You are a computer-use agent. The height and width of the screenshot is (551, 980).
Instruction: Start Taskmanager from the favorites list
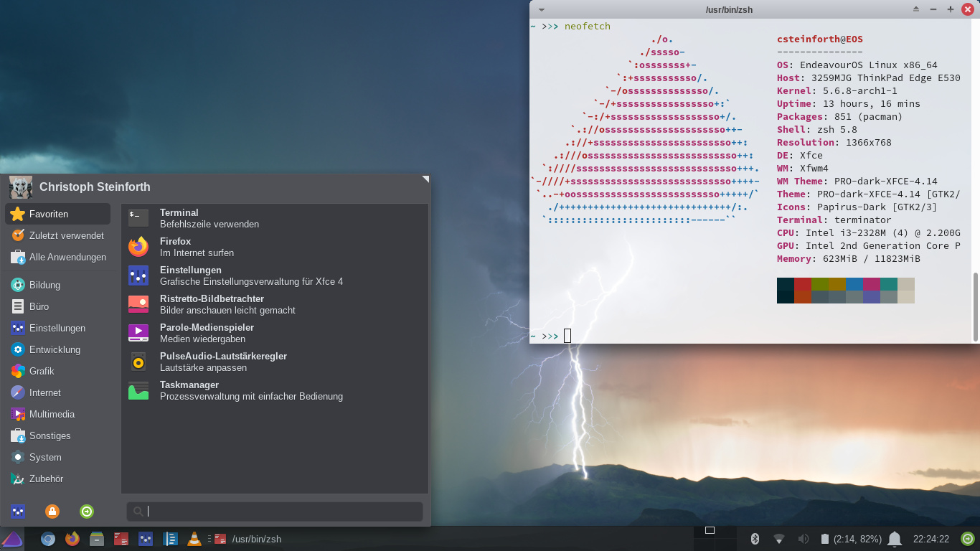tap(275, 390)
